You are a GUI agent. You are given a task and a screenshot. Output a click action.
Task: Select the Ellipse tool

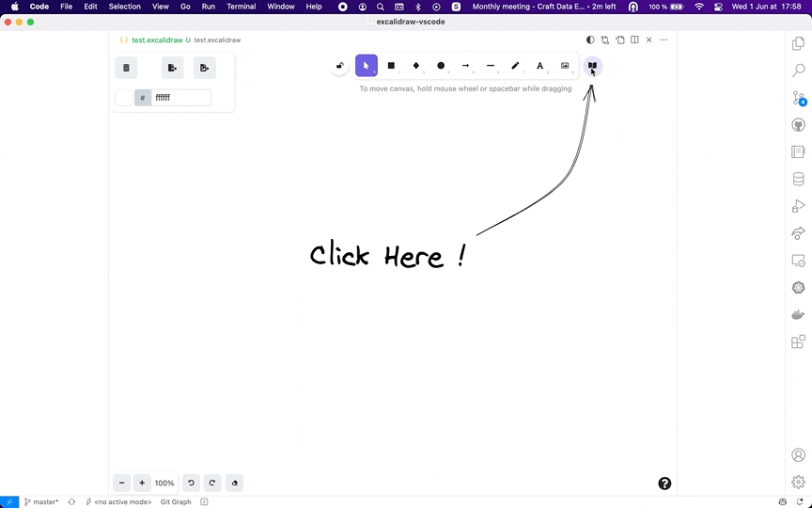click(x=441, y=66)
